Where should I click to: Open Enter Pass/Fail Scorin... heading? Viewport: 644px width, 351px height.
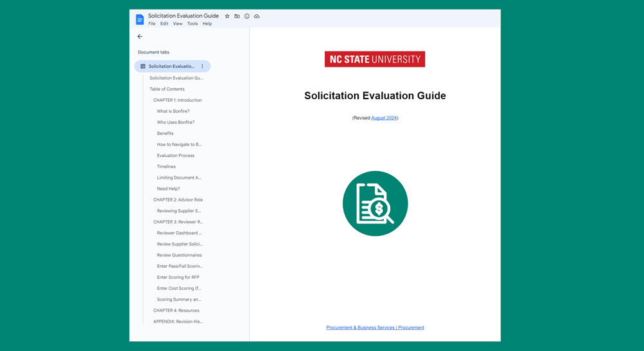[x=180, y=267]
